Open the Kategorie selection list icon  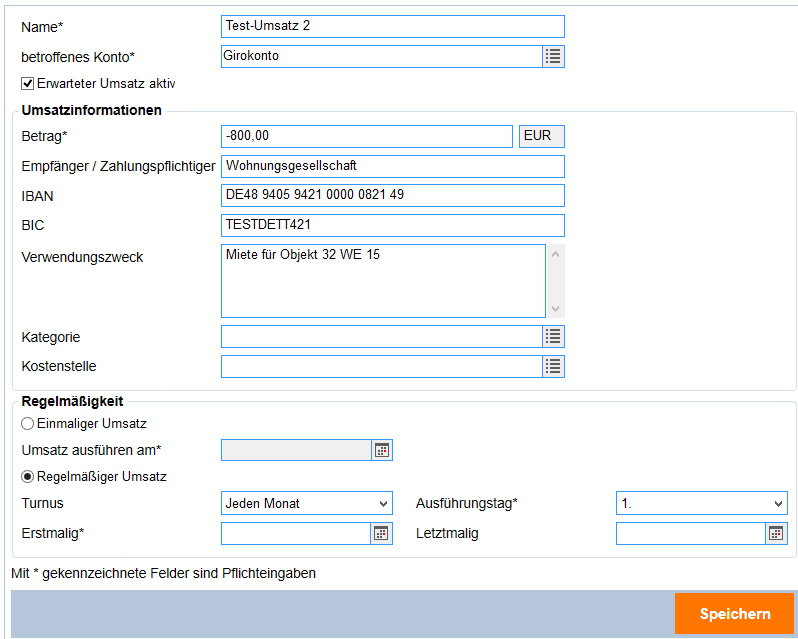tap(553, 336)
